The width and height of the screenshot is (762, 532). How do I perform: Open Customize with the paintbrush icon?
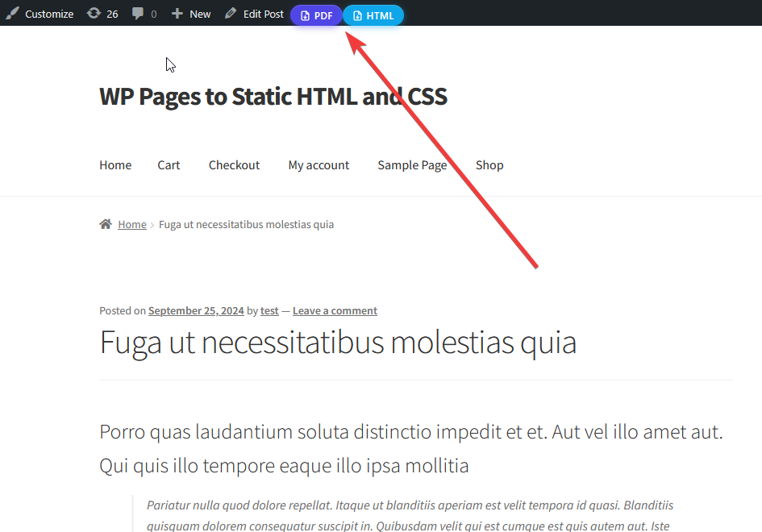pos(13,14)
